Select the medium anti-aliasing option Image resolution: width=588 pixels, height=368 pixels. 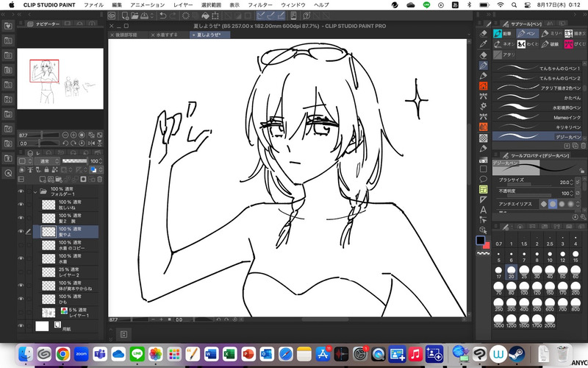(562, 204)
